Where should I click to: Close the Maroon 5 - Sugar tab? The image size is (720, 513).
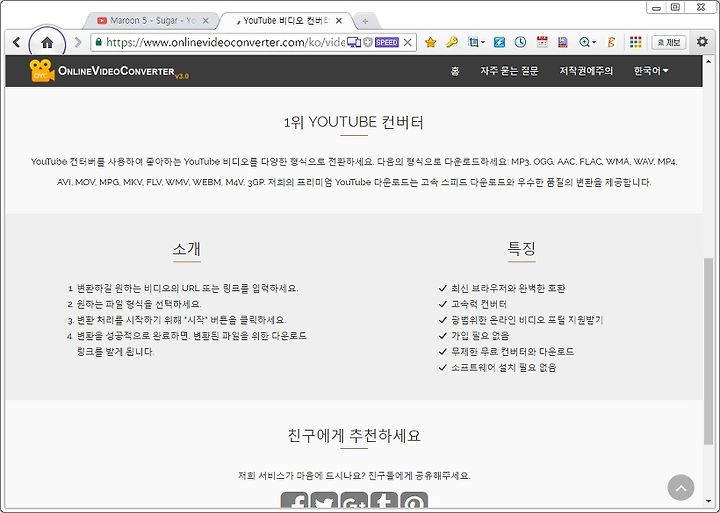pyautogui.click(x=205, y=21)
